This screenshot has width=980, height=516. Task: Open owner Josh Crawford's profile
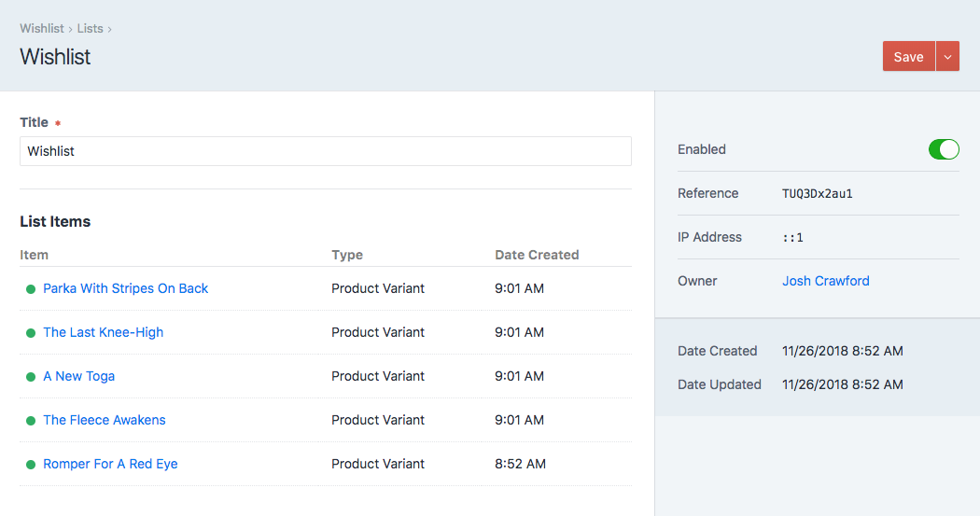click(x=826, y=281)
